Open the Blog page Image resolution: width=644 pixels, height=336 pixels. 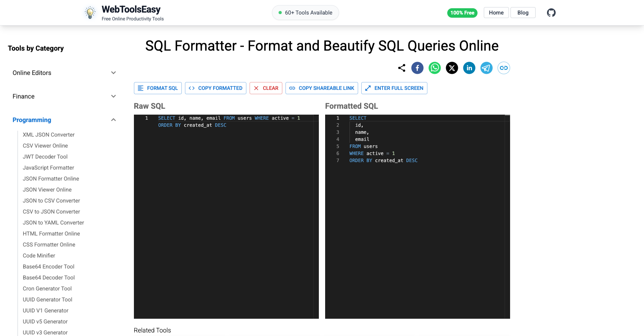tap(523, 13)
